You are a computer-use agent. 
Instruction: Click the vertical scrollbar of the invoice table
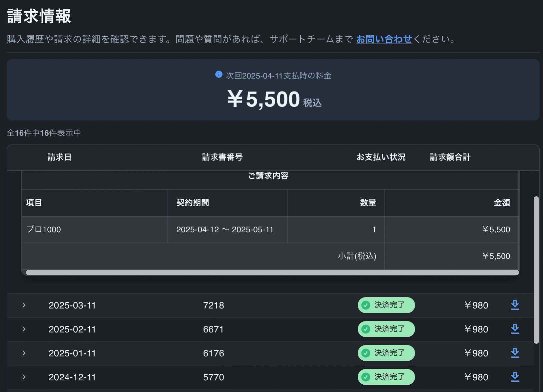click(536, 270)
